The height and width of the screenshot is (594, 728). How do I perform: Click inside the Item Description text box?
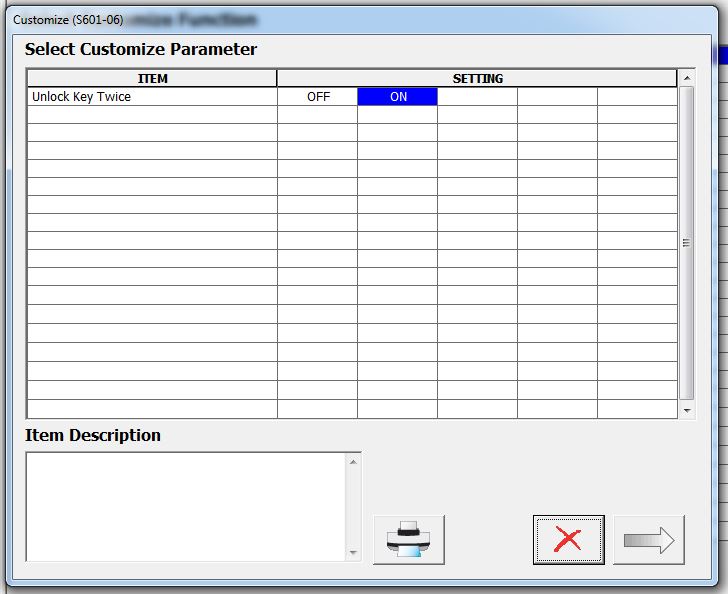pos(185,506)
